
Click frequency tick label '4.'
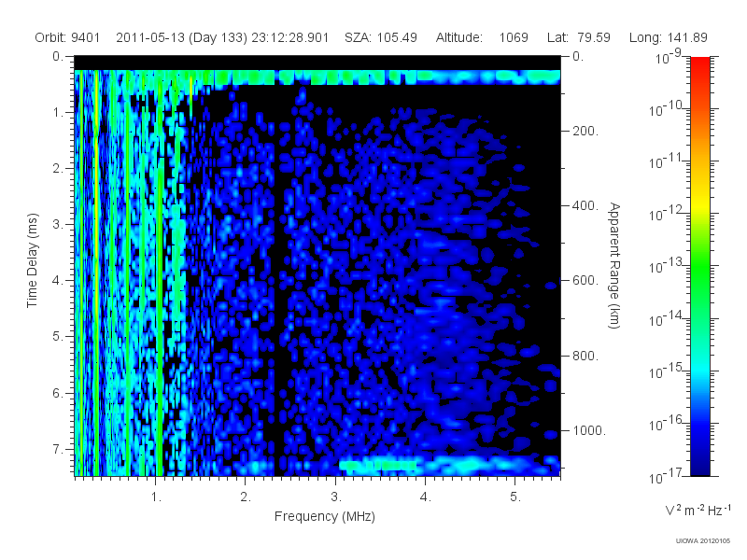426,497
